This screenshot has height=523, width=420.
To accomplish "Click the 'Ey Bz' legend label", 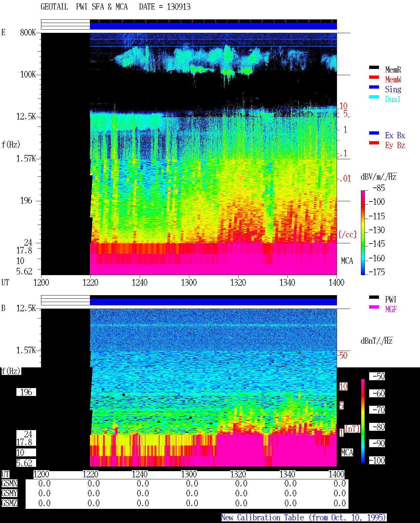I will (x=395, y=145).
